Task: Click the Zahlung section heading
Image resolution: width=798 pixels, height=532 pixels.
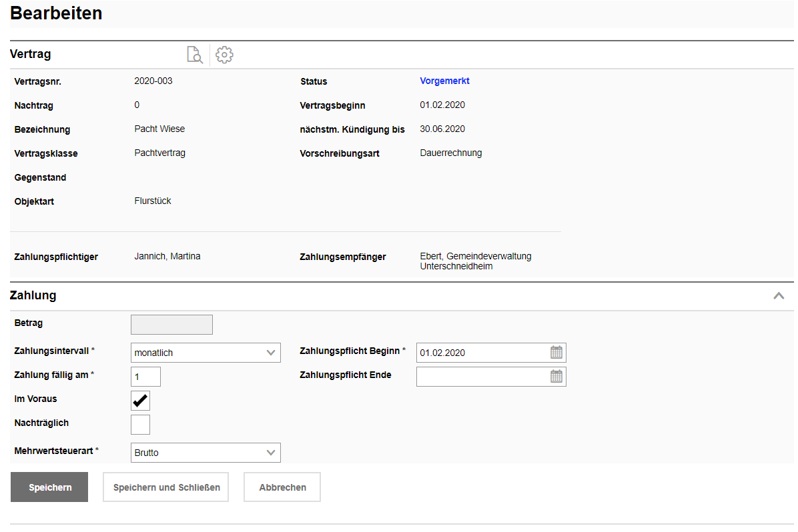Action: tap(33, 295)
